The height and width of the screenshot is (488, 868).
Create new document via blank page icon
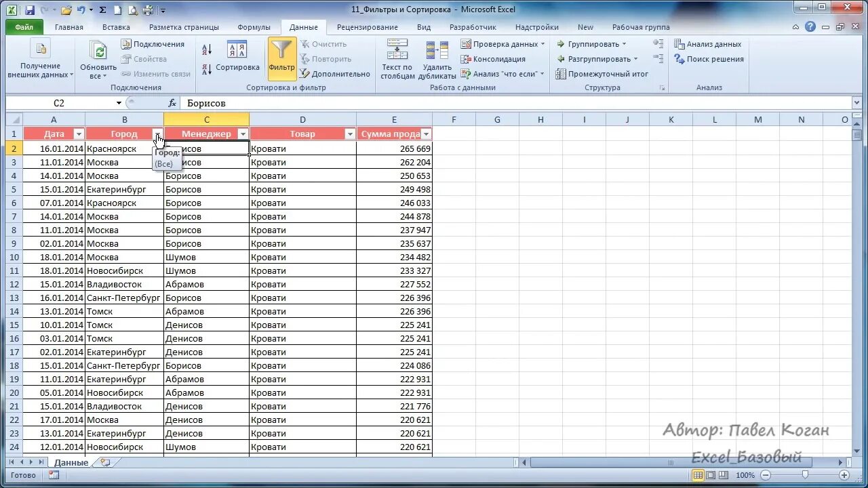tap(118, 10)
